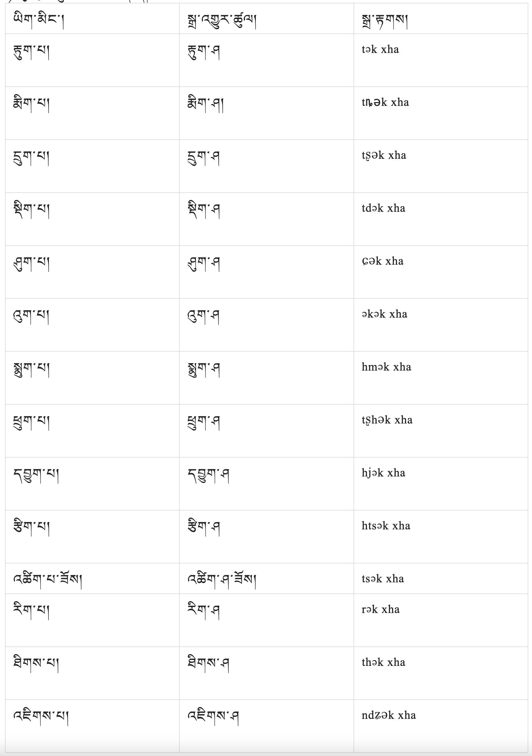
Task: Click the first column header cell
Action: pyautogui.click(x=92, y=19)
